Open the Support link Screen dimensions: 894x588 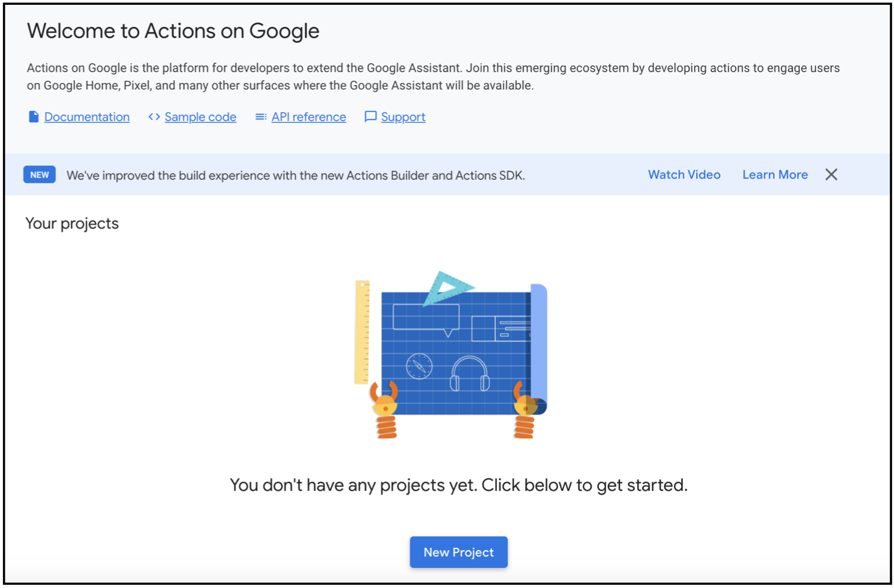pyautogui.click(x=403, y=117)
